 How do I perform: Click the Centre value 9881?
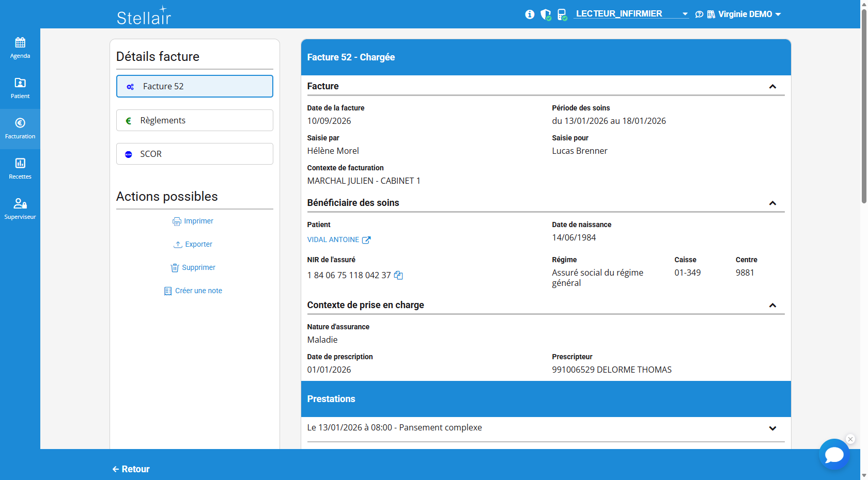pos(745,273)
